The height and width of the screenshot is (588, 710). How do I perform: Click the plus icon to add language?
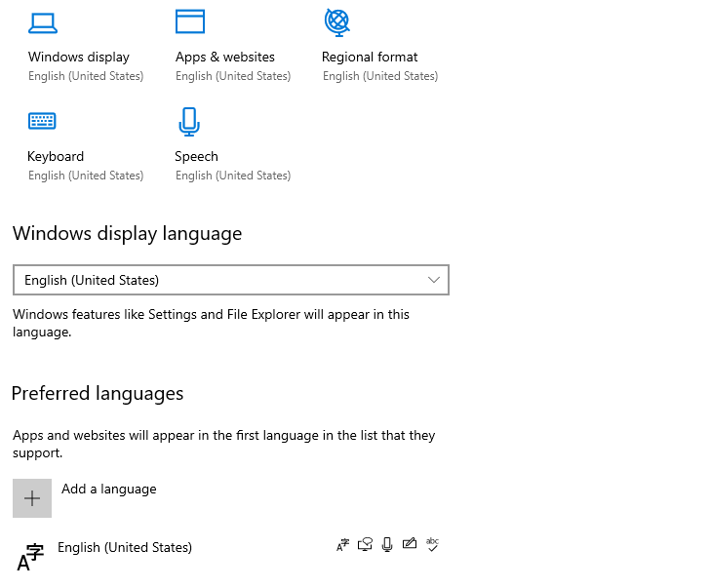click(32, 498)
